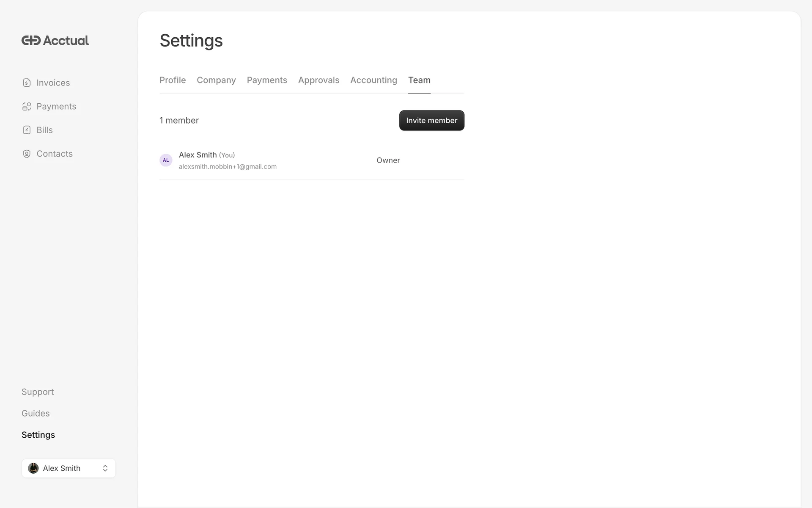Click the AL avatar badge
This screenshot has width=812, height=508.
pos(166,160)
